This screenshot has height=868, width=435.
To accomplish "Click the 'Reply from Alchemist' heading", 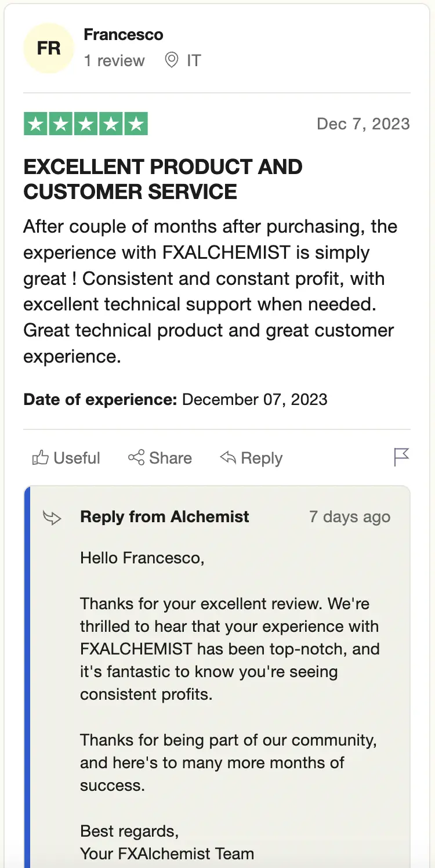I will (x=165, y=517).
